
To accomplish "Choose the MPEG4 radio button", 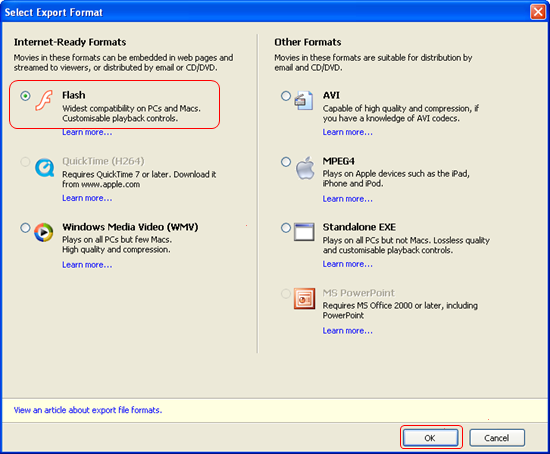I will point(286,162).
